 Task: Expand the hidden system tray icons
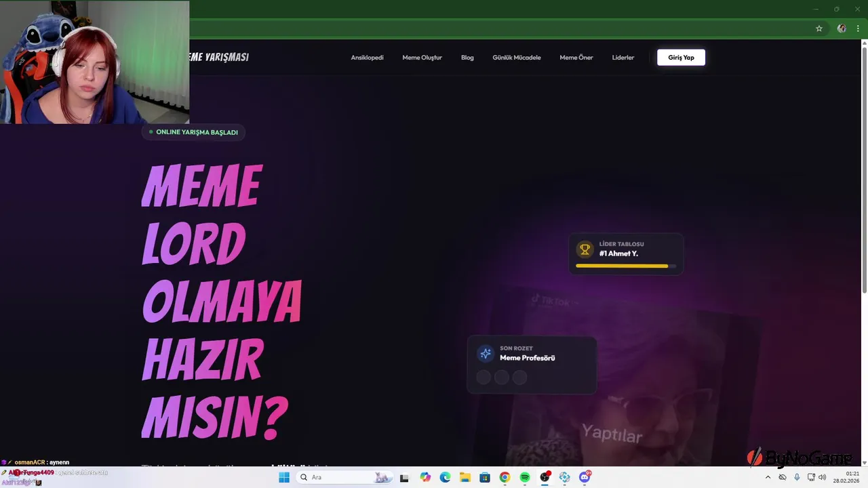pyautogui.click(x=768, y=477)
